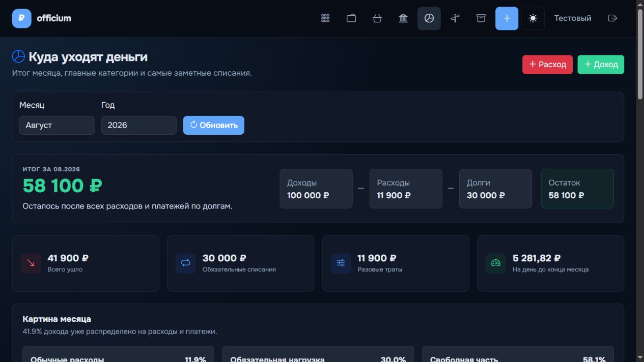The height and width of the screenshot is (362, 644).
Task: Click the Картина месяца heading
Action: click(x=57, y=319)
